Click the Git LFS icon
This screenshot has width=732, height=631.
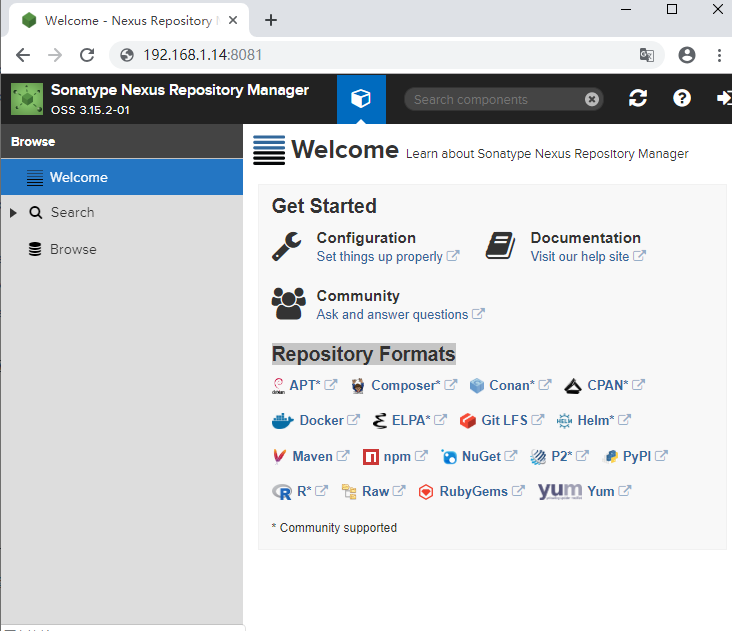tap(468, 421)
